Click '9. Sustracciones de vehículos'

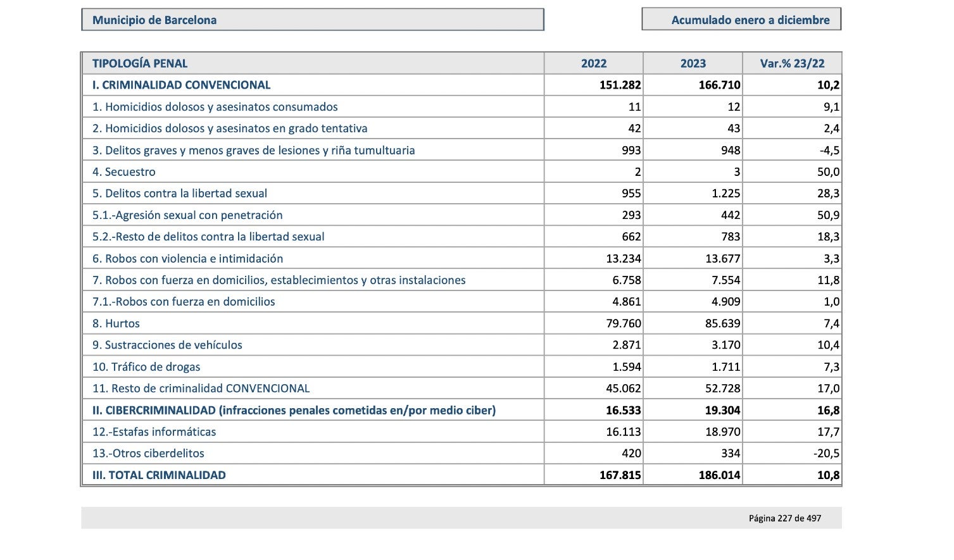pyautogui.click(x=167, y=345)
